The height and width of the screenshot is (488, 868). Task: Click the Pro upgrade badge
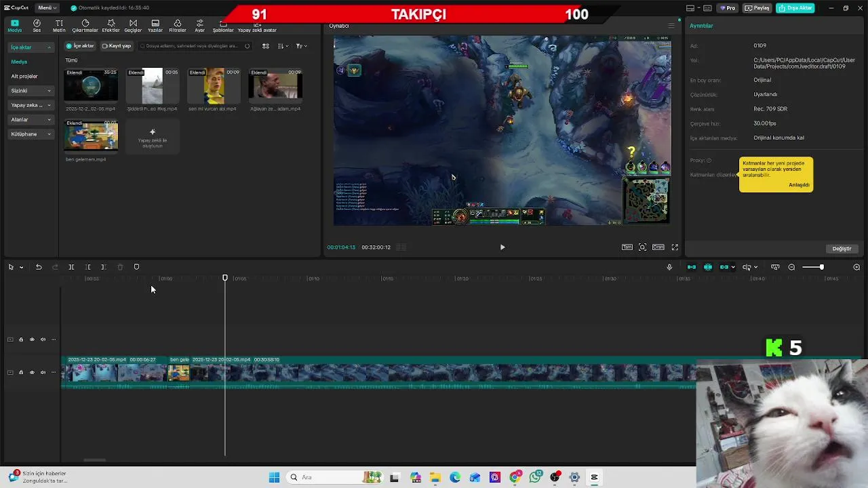click(728, 8)
